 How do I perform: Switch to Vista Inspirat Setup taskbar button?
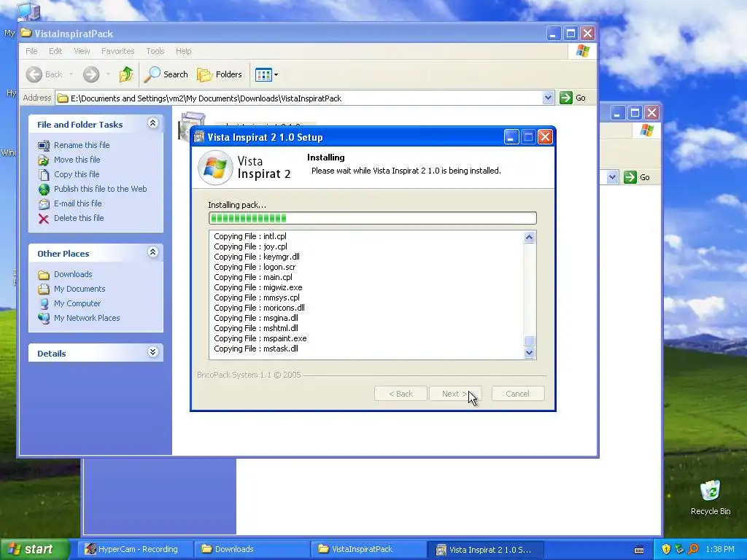(x=484, y=549)
